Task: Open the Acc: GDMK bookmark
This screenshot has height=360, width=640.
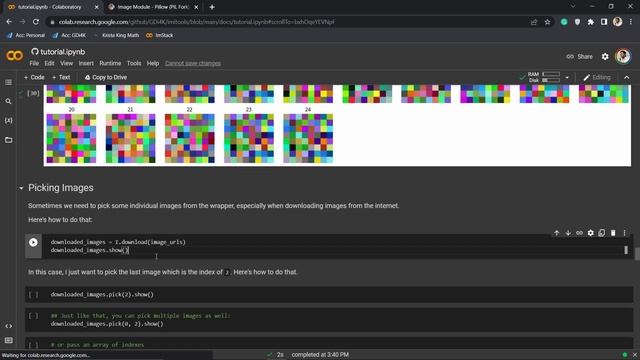Action: coord(69,36)
